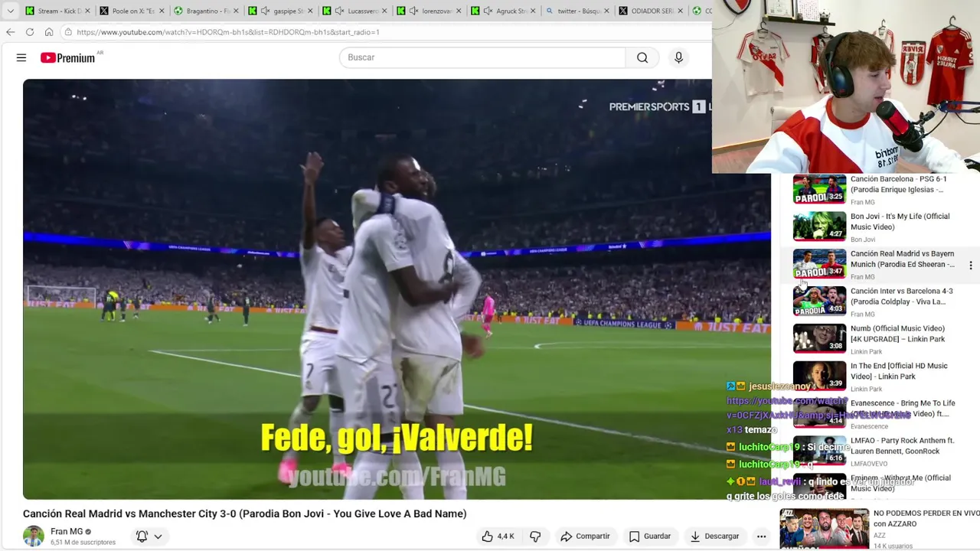This screenshot has width=980, height=551.
Task: Unmute the Lucassverc tab speaker icon
Action: [339, 11]
